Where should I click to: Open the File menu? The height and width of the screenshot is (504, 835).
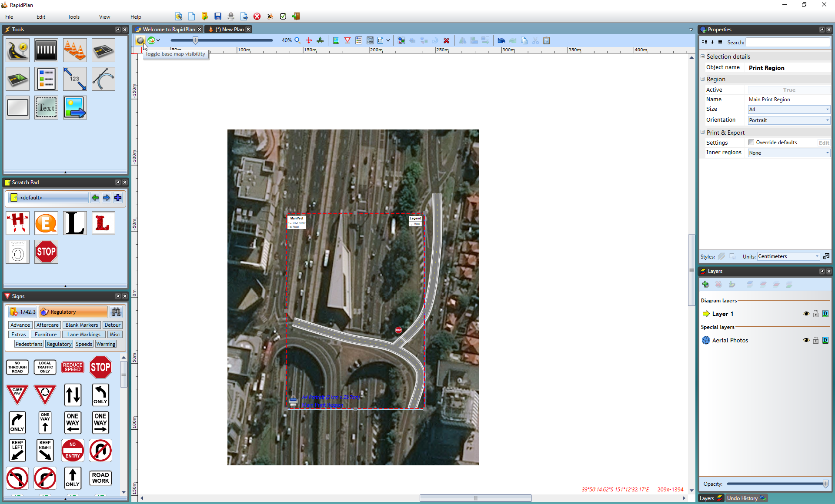tap(9, 16)
